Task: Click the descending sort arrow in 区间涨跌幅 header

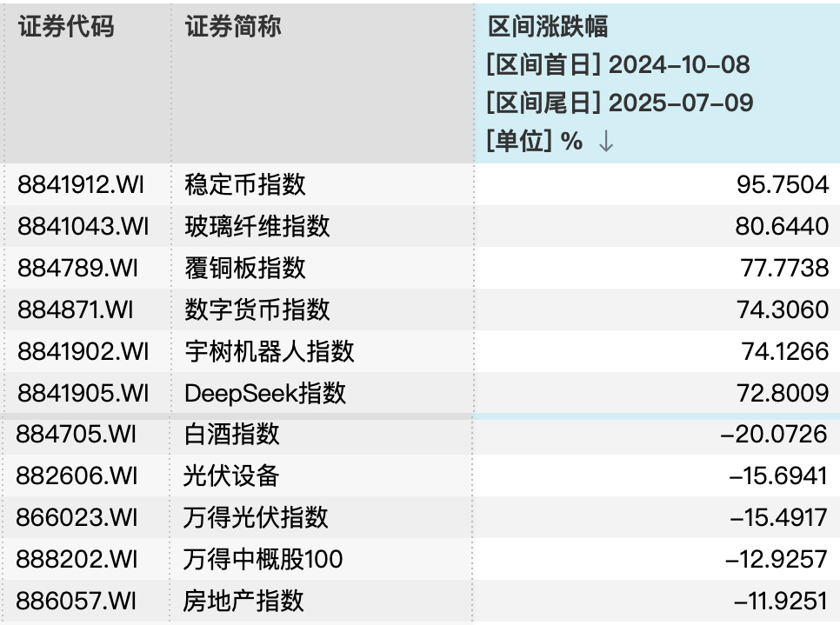Action: tap(605, 142)
